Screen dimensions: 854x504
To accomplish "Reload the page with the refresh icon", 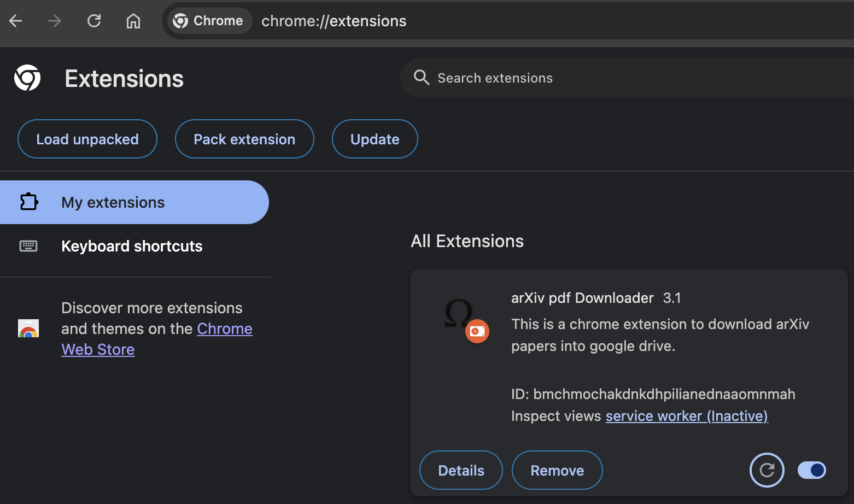I will (x=94, y=21).
